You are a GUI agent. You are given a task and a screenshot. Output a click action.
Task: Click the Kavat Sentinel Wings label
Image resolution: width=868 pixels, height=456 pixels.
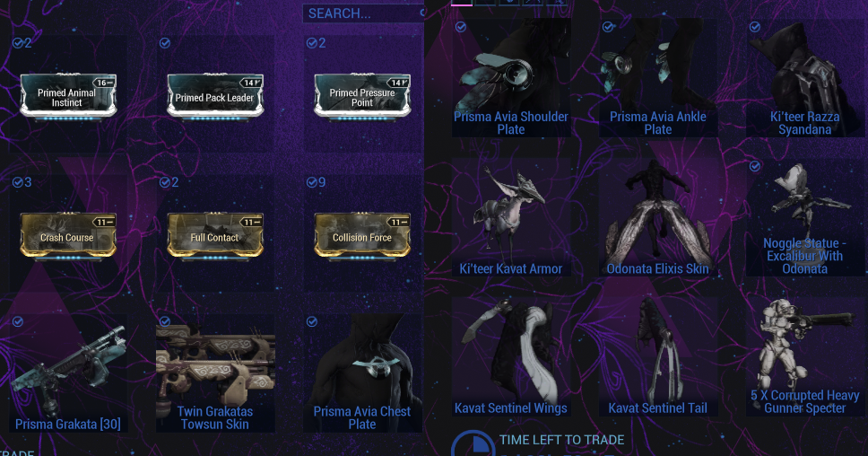point(510,408)
